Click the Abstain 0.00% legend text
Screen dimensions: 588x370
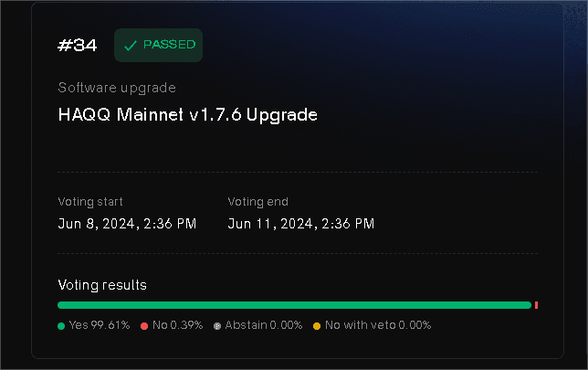pos(263,325)
